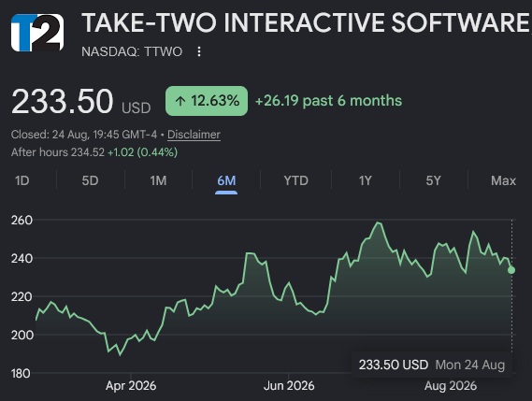Select the 5D time range tab
Viewport: 532px width, 401px height.
(x=90, y=180)
